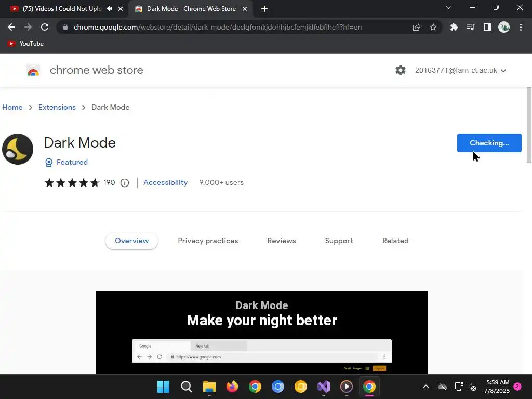
Task: Close the Dark Mode Chrome Web Store tab
Action: click(245, 9)
